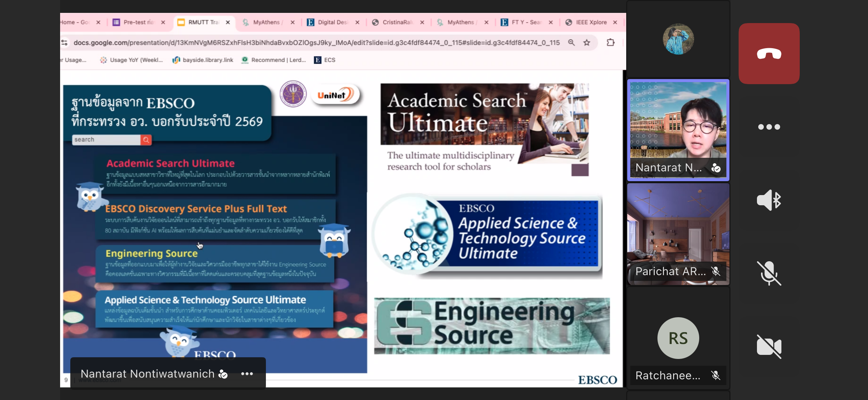
Task: Click the red search button on slide
Action: pos(146,140)
